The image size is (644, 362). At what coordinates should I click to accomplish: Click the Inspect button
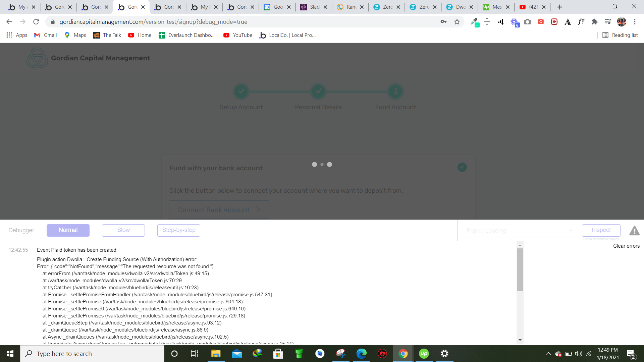pos(601,230)
